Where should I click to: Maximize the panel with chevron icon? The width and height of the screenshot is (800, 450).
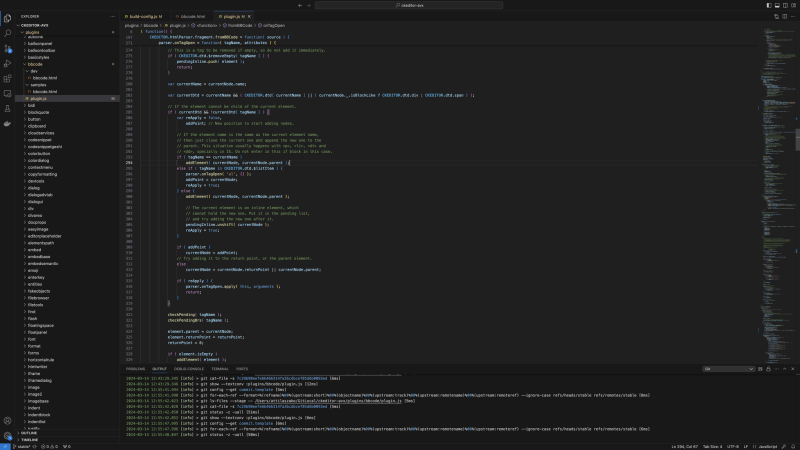click(785, 369)
